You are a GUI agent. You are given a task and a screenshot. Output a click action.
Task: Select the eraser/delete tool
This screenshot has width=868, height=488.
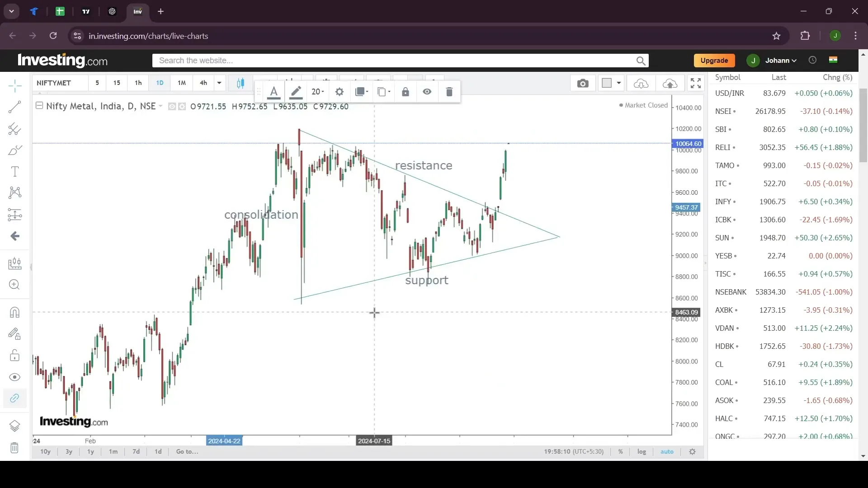click(x=450, y=92)
